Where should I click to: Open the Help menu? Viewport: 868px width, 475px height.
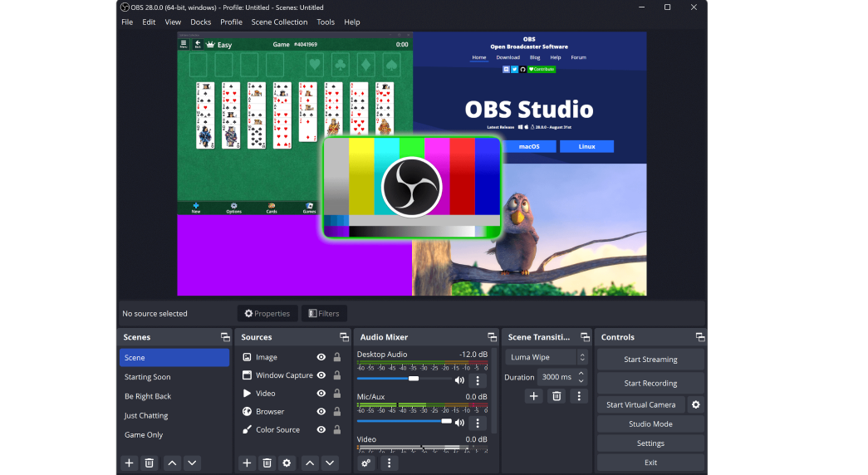[352, 22]
